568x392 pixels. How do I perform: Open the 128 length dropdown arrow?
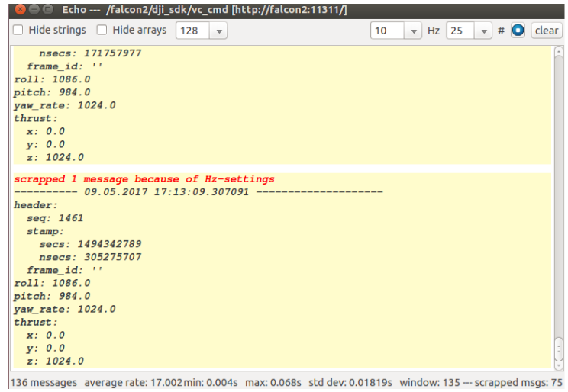(x=219, y=31)
